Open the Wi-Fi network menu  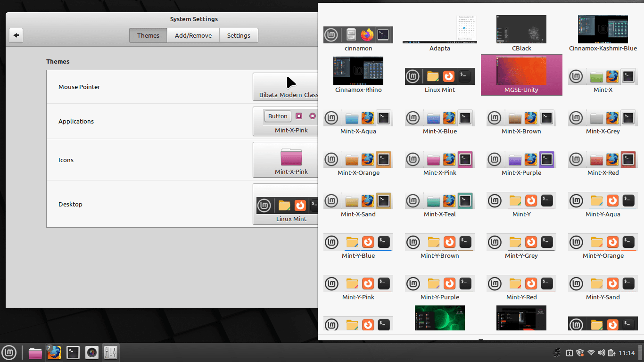591,353
